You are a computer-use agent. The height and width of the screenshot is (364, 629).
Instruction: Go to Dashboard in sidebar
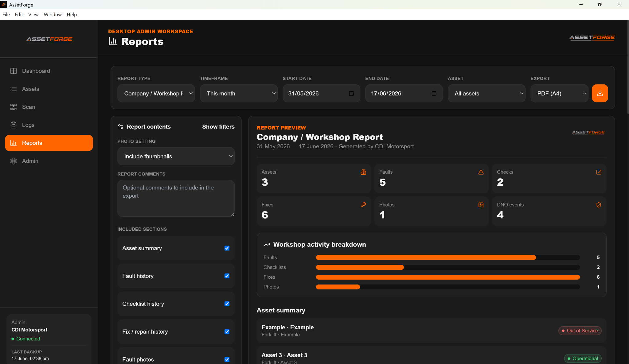(x=49, y=71)
